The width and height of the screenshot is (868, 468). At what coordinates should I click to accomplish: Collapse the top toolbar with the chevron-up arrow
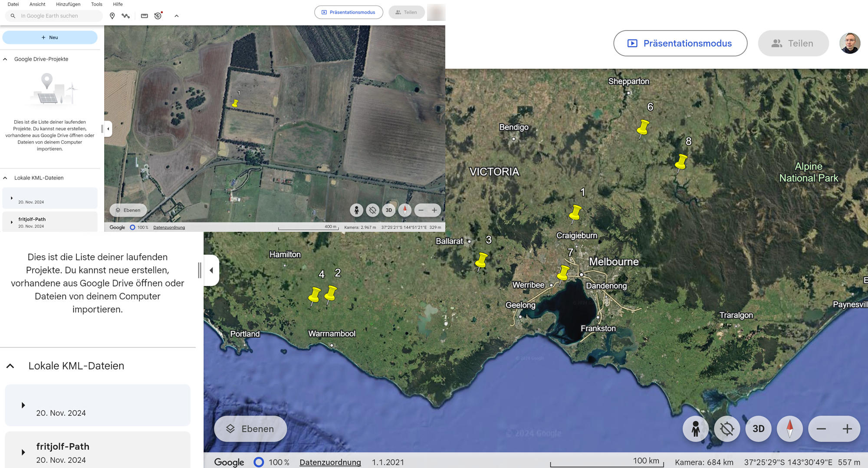point(176,16)
